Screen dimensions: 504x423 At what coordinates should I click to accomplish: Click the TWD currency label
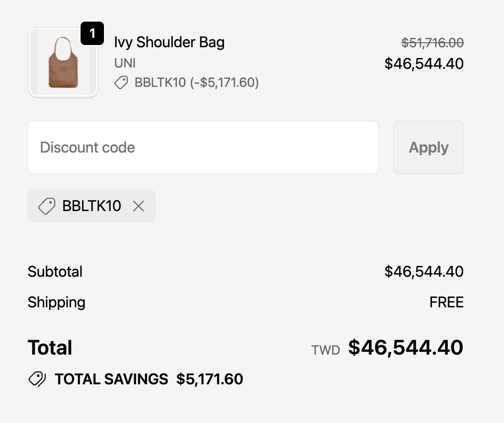coord(326,351)
